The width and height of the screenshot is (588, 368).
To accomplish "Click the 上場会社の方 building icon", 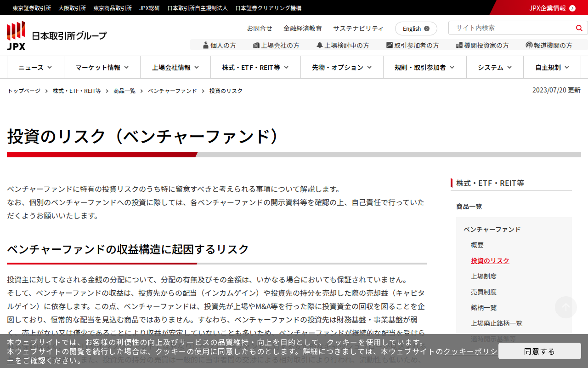I will pyautogui.click(x=256, y=45).
